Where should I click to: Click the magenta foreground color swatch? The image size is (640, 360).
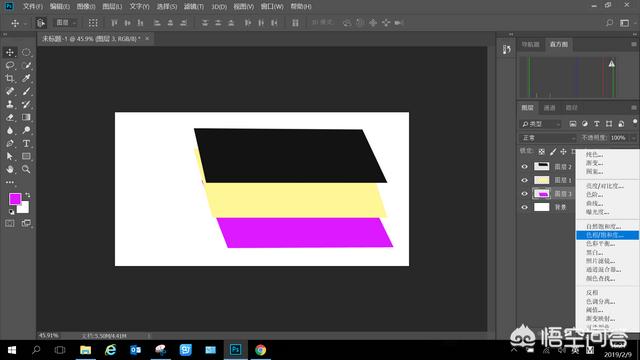pyautogui.click(x=15, y=199)
